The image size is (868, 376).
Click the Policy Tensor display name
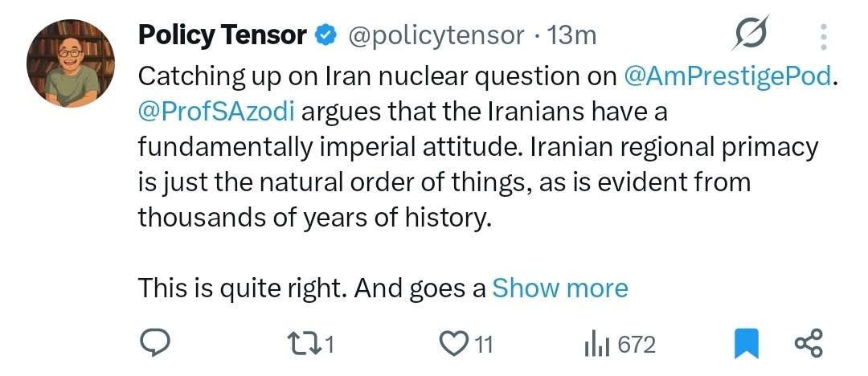222,36
